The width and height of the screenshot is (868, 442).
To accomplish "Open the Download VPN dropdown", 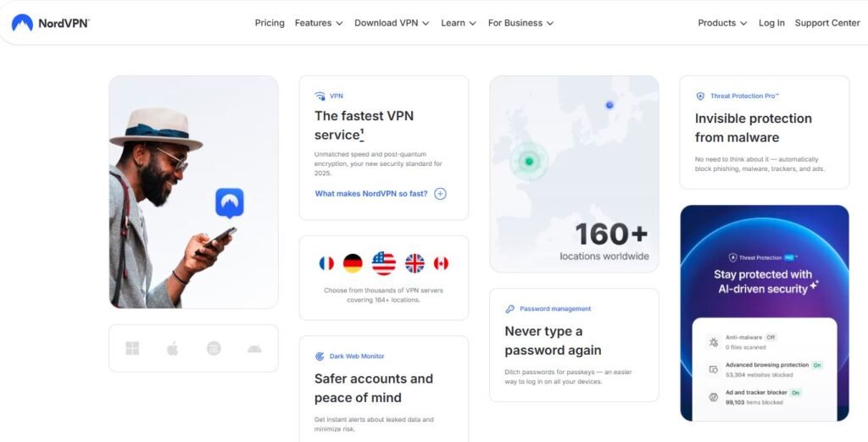I will [x=392, y=23].
